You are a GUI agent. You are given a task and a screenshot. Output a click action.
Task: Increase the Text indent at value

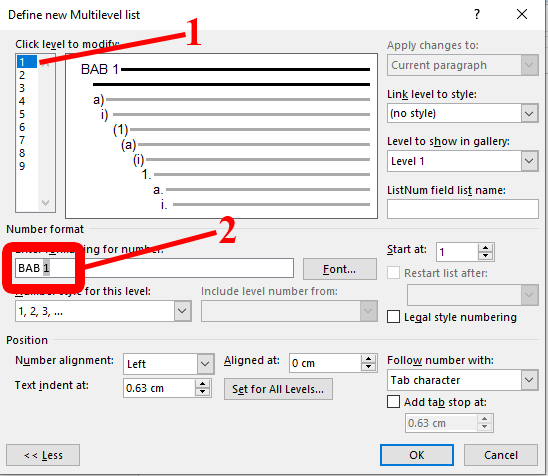coord(202,384)
